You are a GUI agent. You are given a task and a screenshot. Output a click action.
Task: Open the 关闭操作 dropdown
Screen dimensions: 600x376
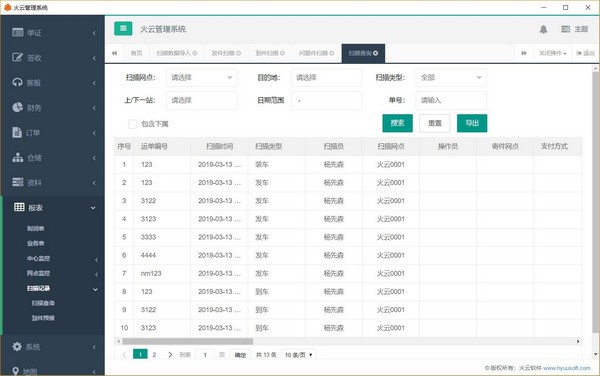(553, 53)
